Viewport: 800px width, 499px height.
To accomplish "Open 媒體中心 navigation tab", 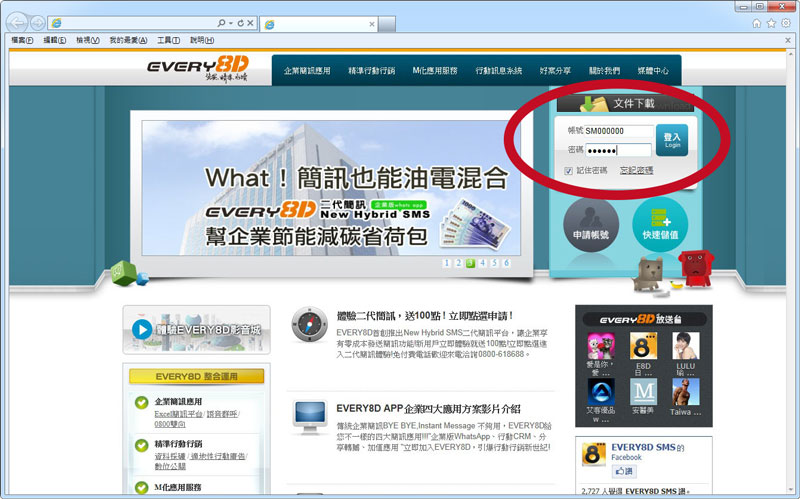I will pos(653,71).
